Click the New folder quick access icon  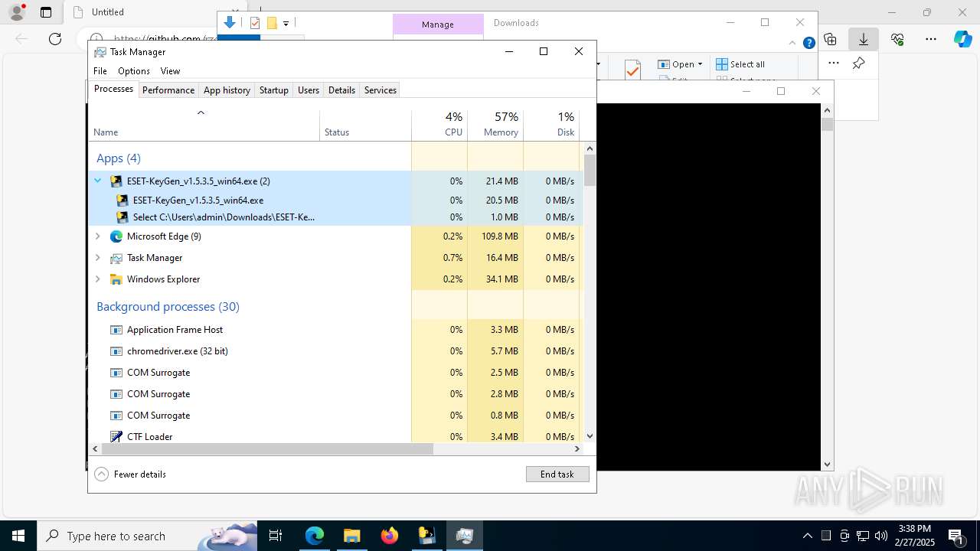272,23
